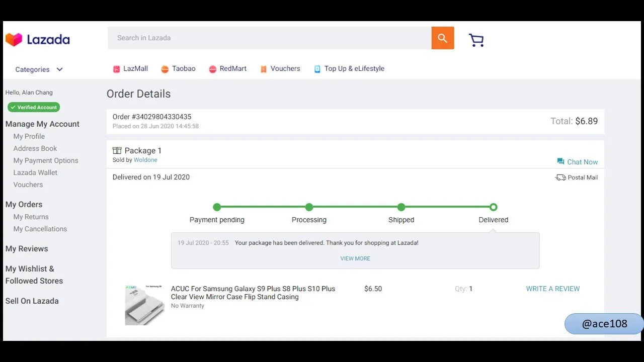Viewport: 644px width, 362px height.
Task: Click the Top Up & eLifestyle phone icon
Action: [317, 69]
